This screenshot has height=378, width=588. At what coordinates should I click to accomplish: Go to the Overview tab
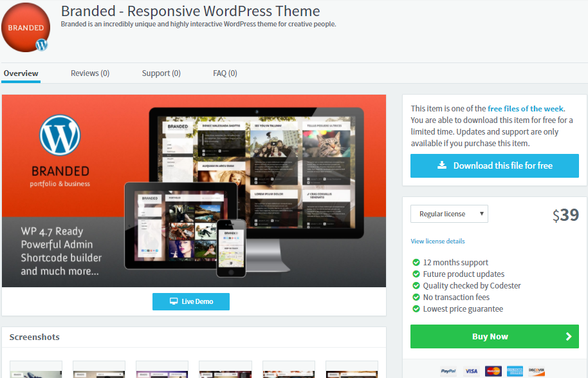pyautogui.click(x=21, y=73)
